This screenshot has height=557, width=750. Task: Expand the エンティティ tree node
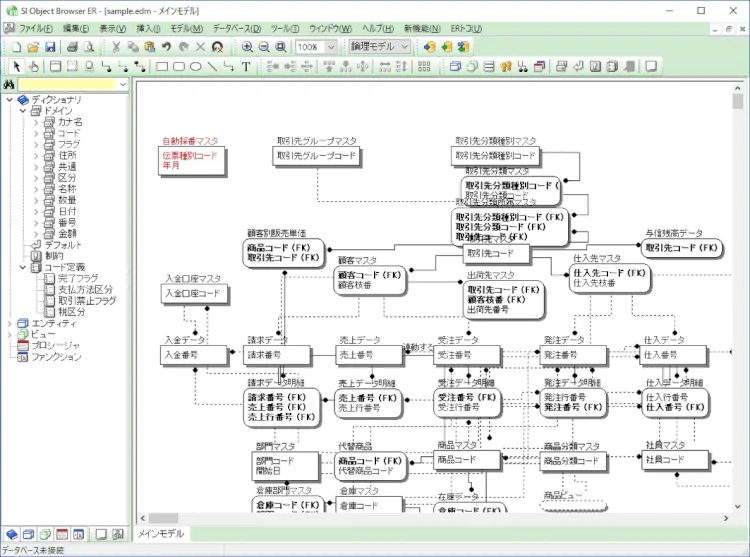click(x=10, y=323)
